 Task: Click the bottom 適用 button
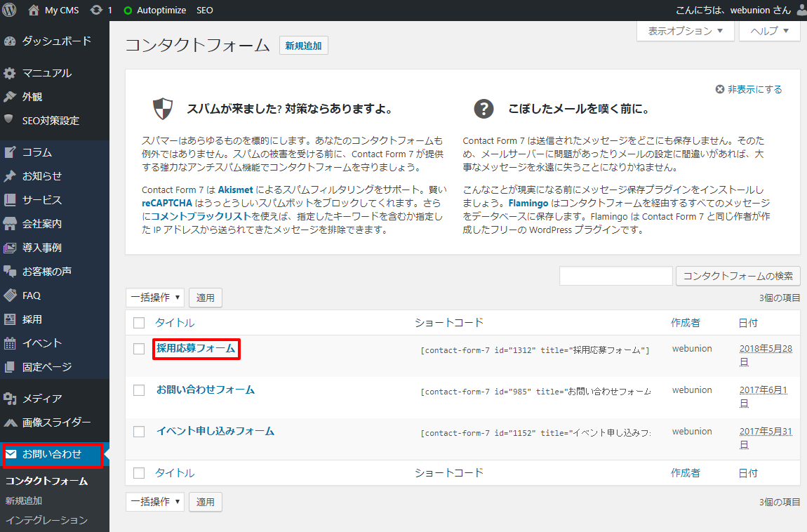(x=206, y=502)
